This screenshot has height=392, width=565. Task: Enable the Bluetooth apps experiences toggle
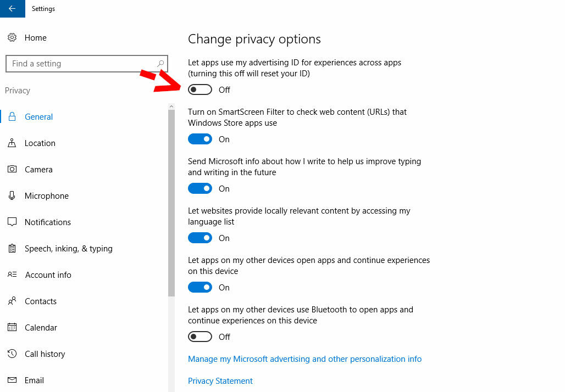(200, 337)
